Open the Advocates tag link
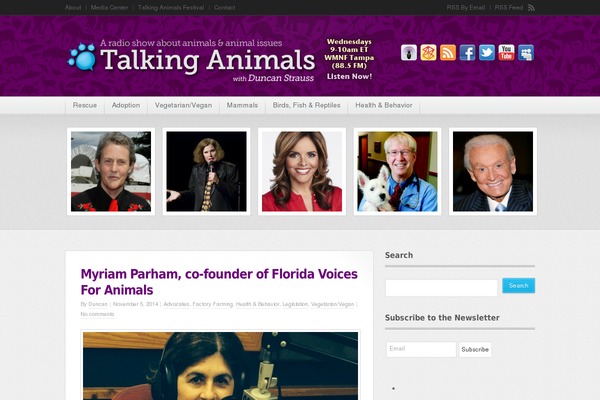Image resolution: width=600 pixels, height=400 pixels. pyautogui.click(x=176, y=304)
